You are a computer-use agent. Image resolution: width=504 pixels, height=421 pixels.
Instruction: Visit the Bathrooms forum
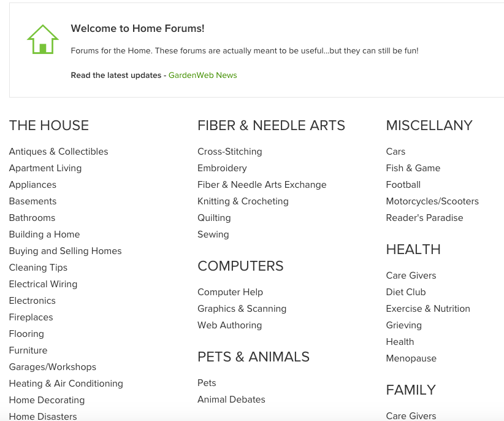[32, 218]
